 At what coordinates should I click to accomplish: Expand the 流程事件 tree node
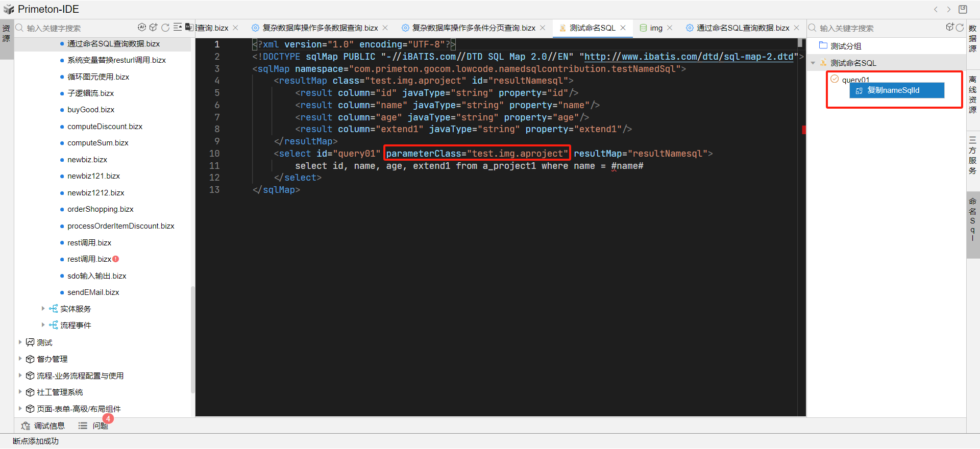coord(43,325)
